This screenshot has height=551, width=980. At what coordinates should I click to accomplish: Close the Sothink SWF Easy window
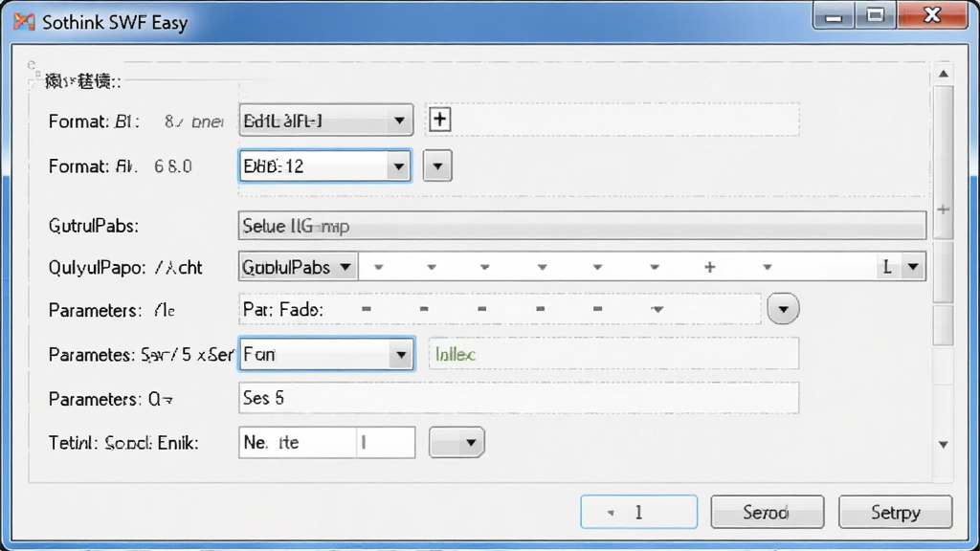pos(932,15)
